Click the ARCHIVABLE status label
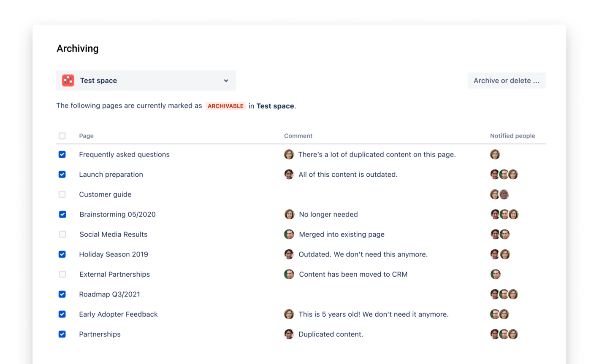Viewport: 591px width, 364px height. coord(225,106)
